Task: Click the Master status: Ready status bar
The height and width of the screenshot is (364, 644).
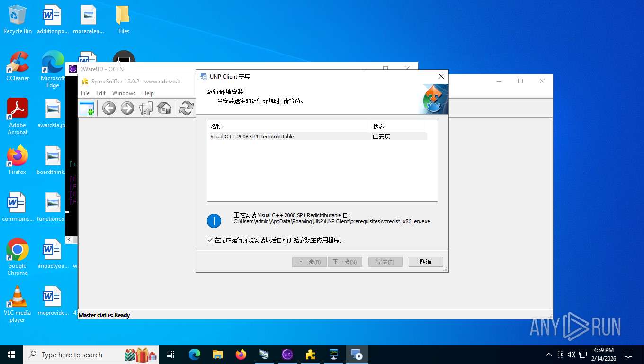Action: pos(104,315)
